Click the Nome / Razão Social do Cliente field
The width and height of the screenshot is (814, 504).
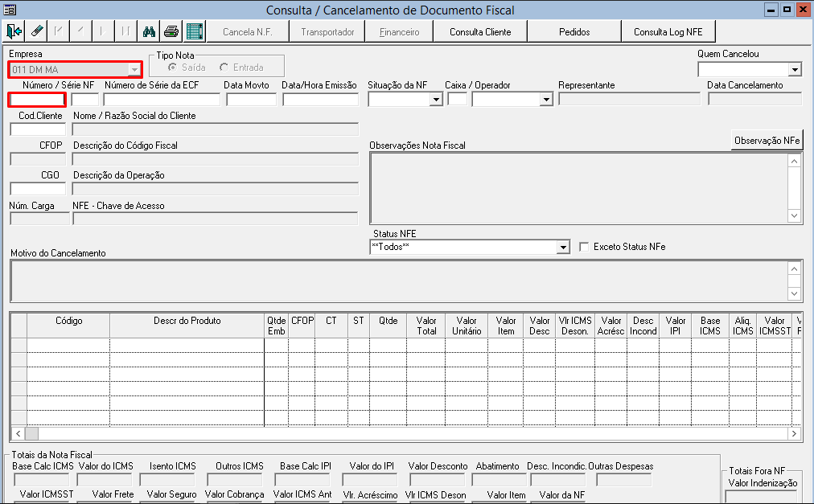(x=216, y=129)
